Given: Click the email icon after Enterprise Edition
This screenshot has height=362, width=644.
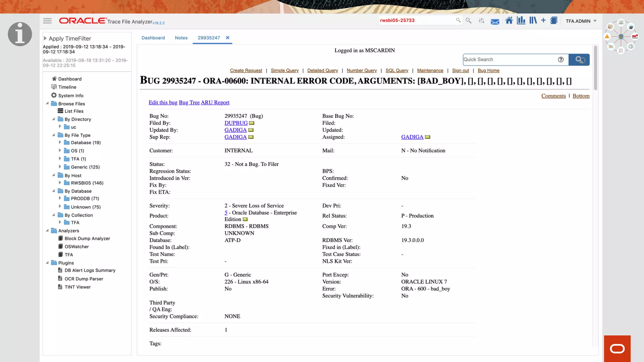Looking at the screenshot, I should [x=245, y=219].
